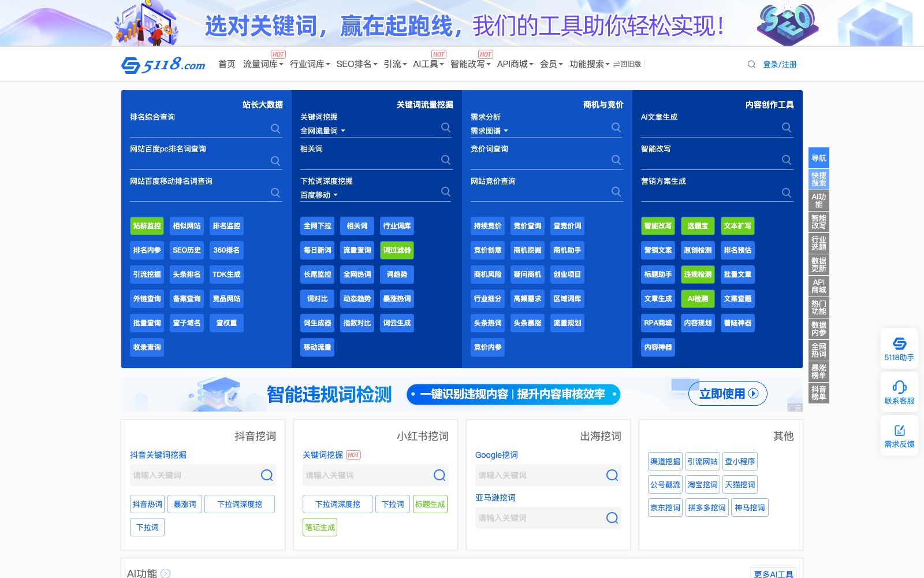Image resolution: width=924 pixels, height=578 pixels.
Task: Select 数据更新 in the side anchor bar
Action: pos(819,265)
